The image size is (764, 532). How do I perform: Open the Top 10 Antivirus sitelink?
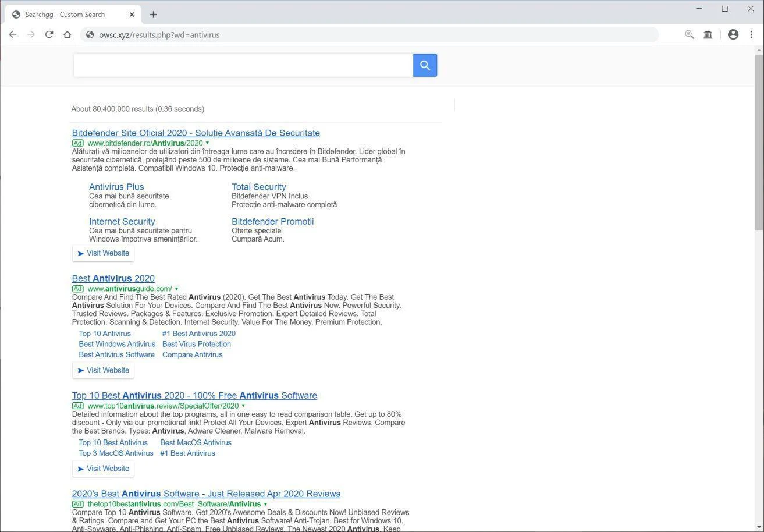[105, 334]
